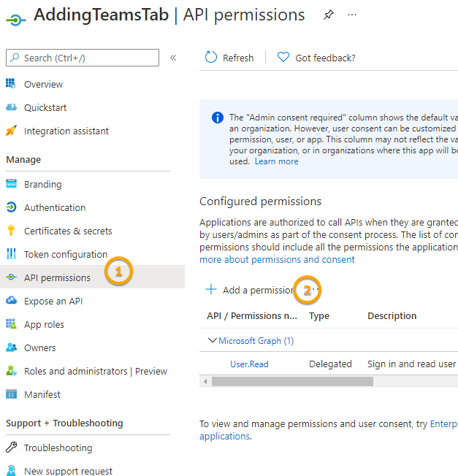
Task: Open Token configuration
Action: [66, 254]
